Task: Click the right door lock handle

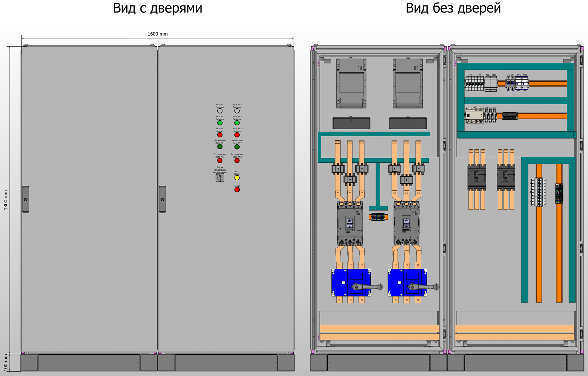Action: (162, 199)
